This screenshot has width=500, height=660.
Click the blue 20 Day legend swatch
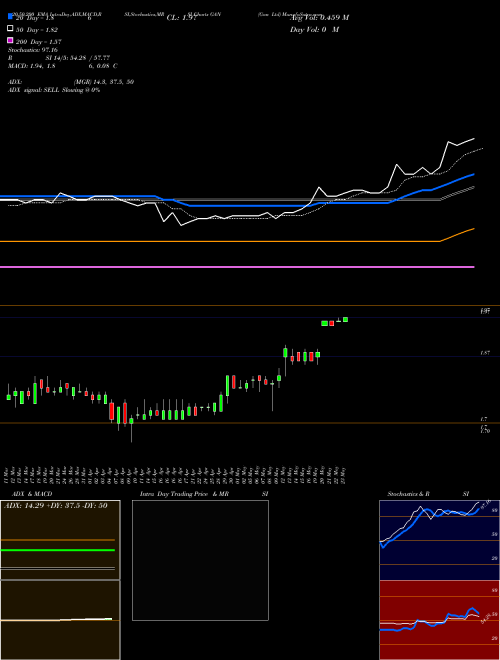pos(10,16)
